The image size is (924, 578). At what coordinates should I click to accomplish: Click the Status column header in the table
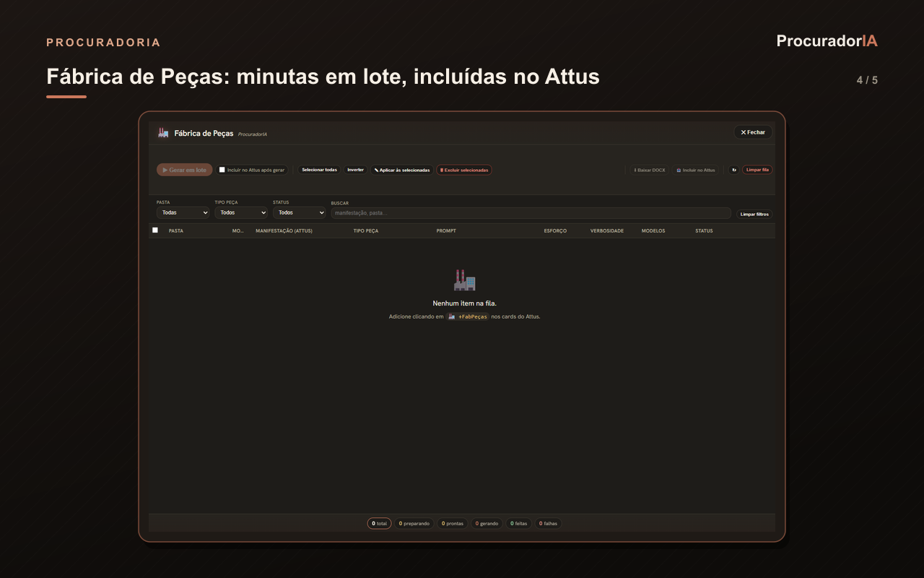[x=704, y=231]
